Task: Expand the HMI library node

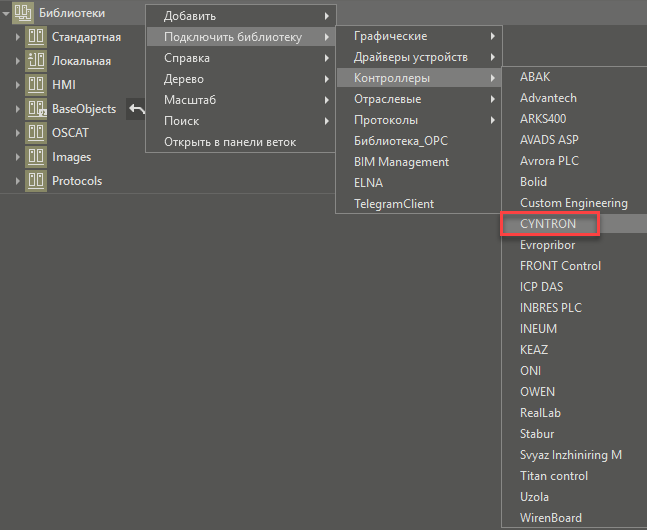Action: (x=18, y=85)
